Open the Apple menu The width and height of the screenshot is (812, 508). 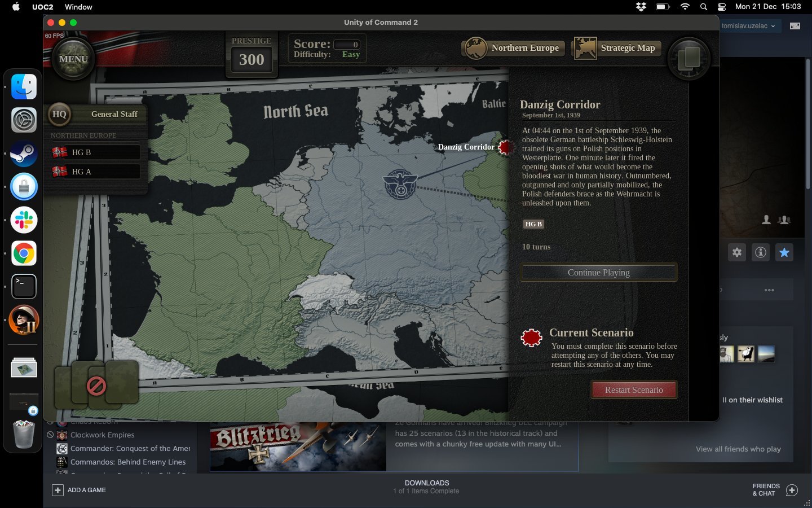[16, 7]
